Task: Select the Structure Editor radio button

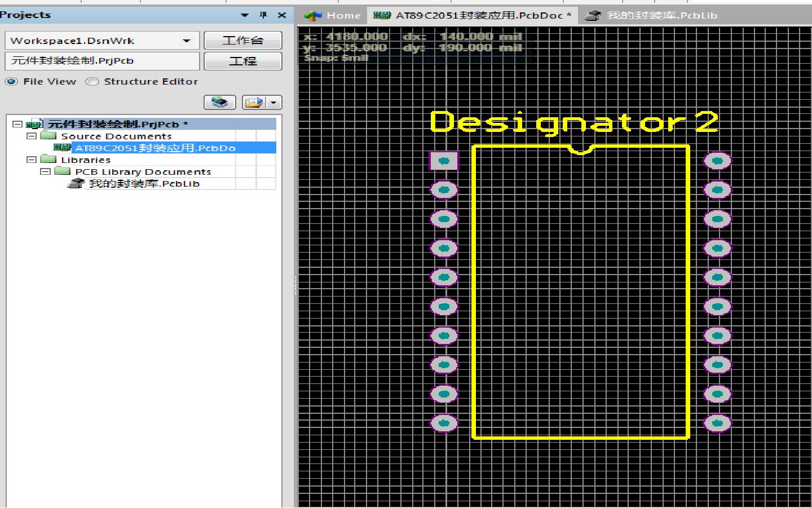Action: [92, 81]
